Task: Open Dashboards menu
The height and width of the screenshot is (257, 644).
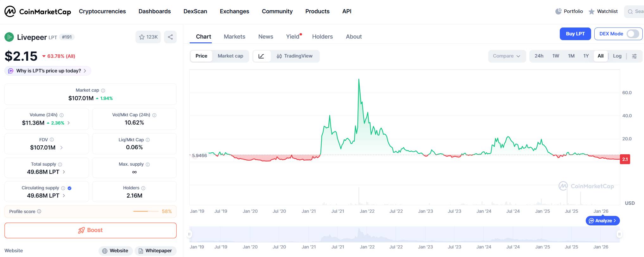Action: click(x=155, y=11)
